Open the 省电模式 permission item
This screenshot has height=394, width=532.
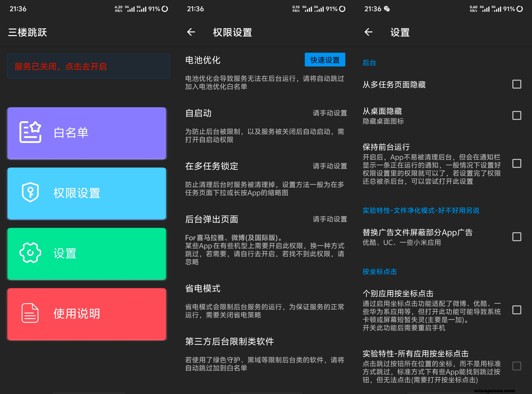click(203, 289)
